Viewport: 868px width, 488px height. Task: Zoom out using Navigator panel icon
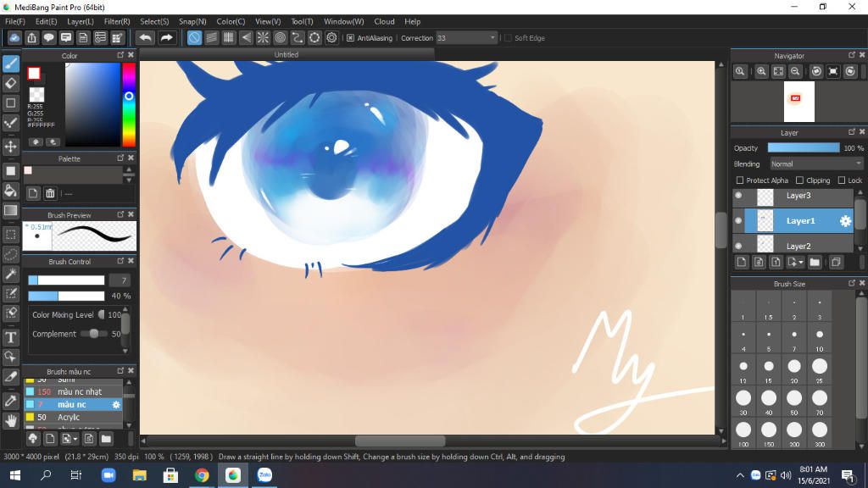(795, 71)
